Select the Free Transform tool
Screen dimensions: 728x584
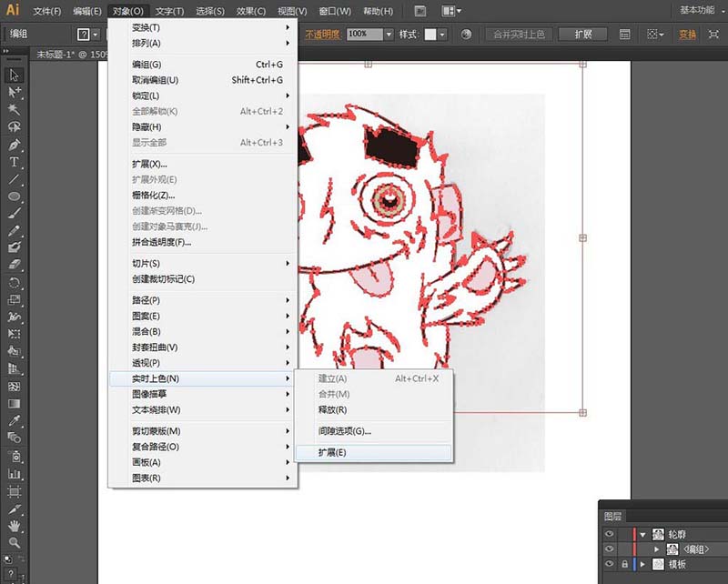[x=14, y=334]
